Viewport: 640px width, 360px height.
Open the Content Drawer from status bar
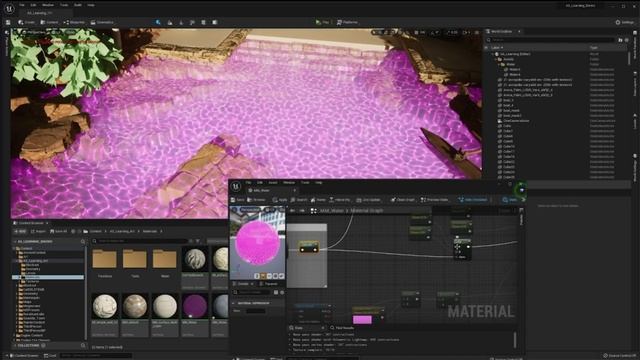pyautogui.click(x=24, y=356)
